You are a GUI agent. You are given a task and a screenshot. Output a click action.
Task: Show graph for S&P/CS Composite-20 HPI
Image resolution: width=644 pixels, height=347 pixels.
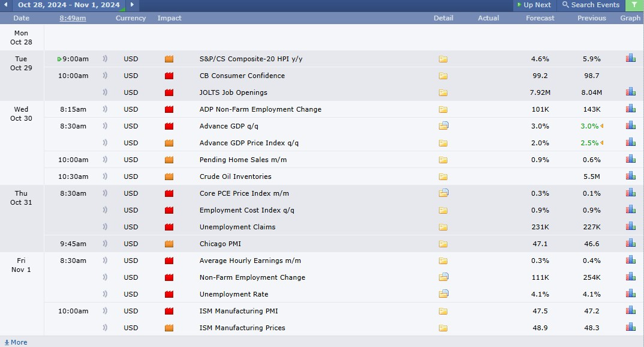click(x=630, y=58)
